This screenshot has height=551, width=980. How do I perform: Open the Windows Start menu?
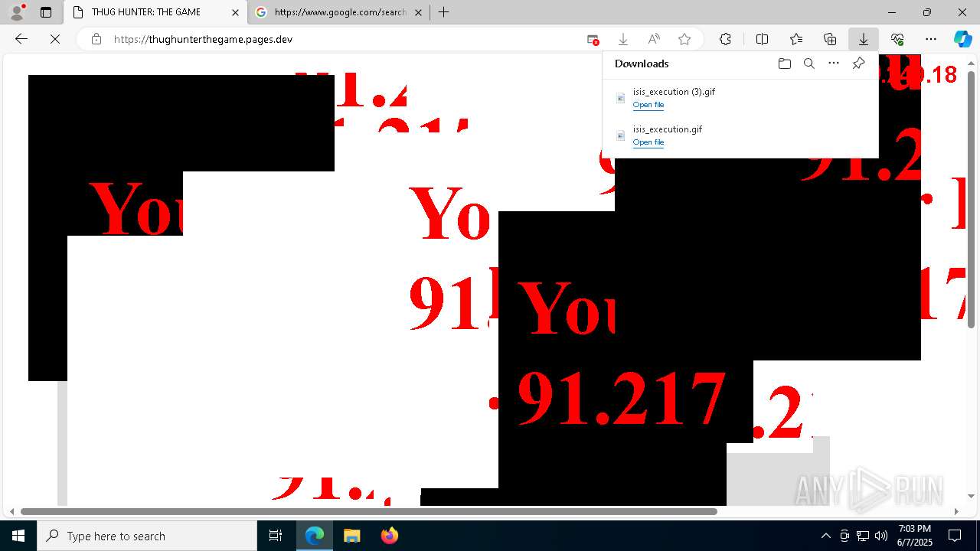pos(18,536)
